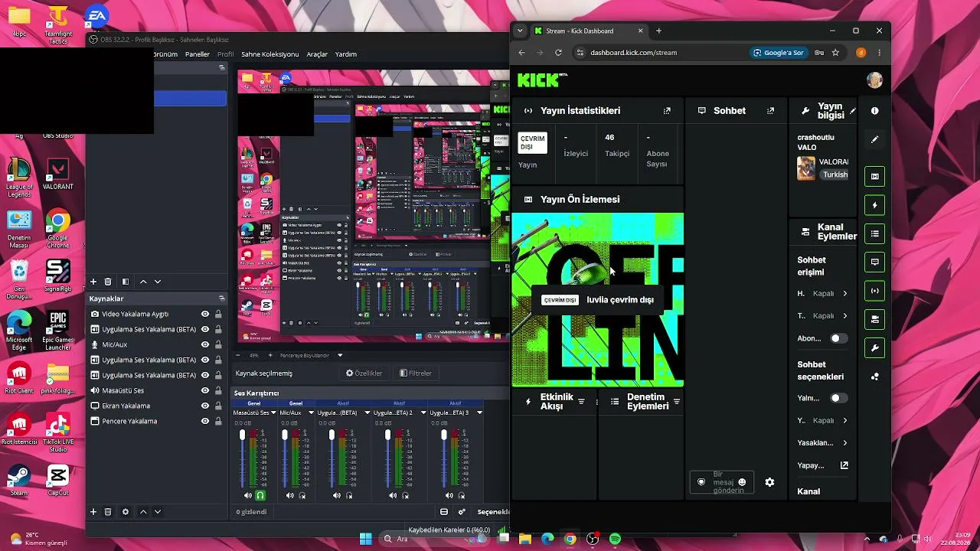Open Masaüstü Ses channel dropdown in mixer
Image resolution: width=980 pixels, height=551 pixels.
pos(273,412)
